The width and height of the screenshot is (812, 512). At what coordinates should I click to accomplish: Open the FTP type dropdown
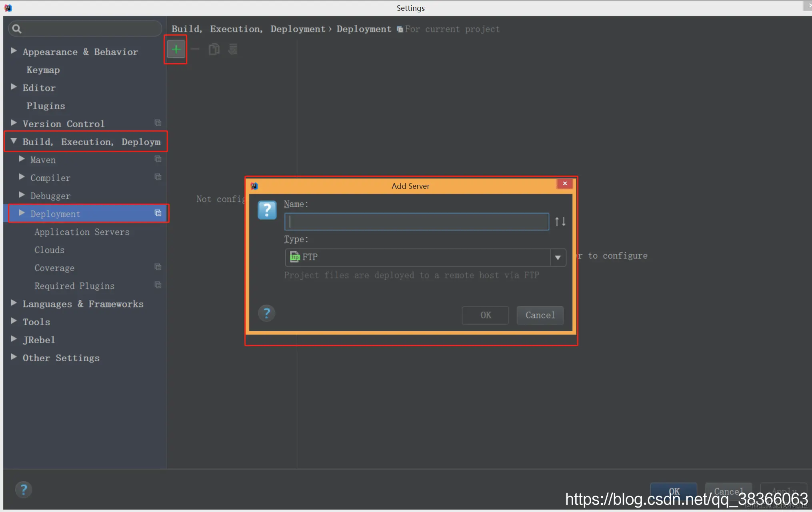tap(558, 258)
